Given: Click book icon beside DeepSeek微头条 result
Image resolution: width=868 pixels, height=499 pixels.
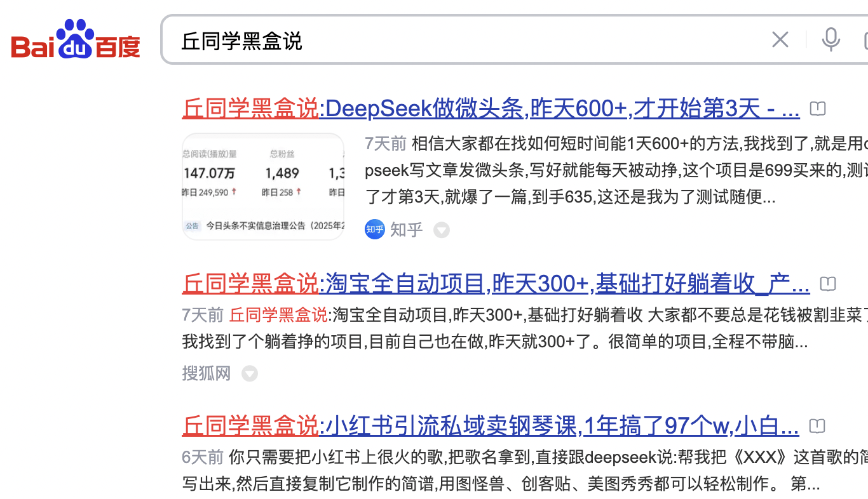Looking at the screenshot, I should pos(818,109).
